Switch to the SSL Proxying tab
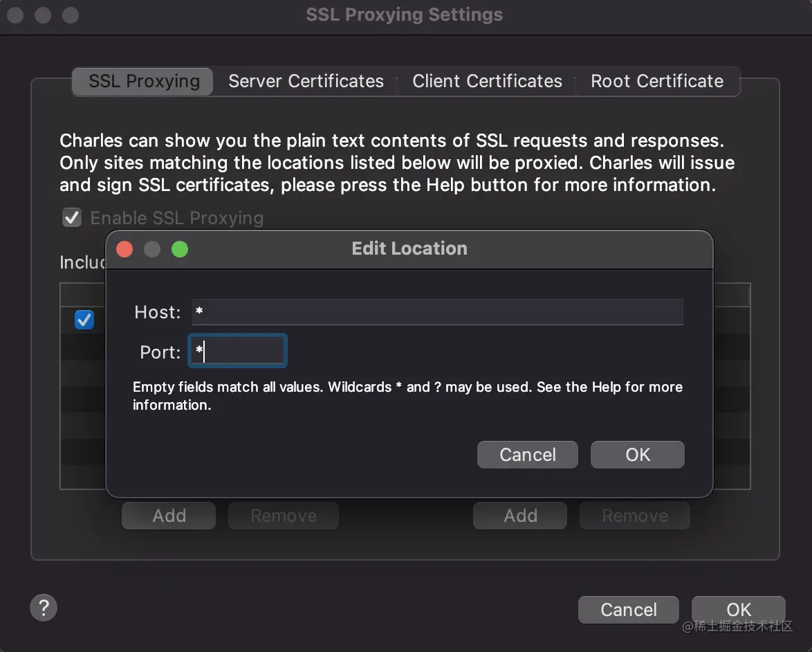Viewport: 812px width, 652px height. click(x=144, y=82)
